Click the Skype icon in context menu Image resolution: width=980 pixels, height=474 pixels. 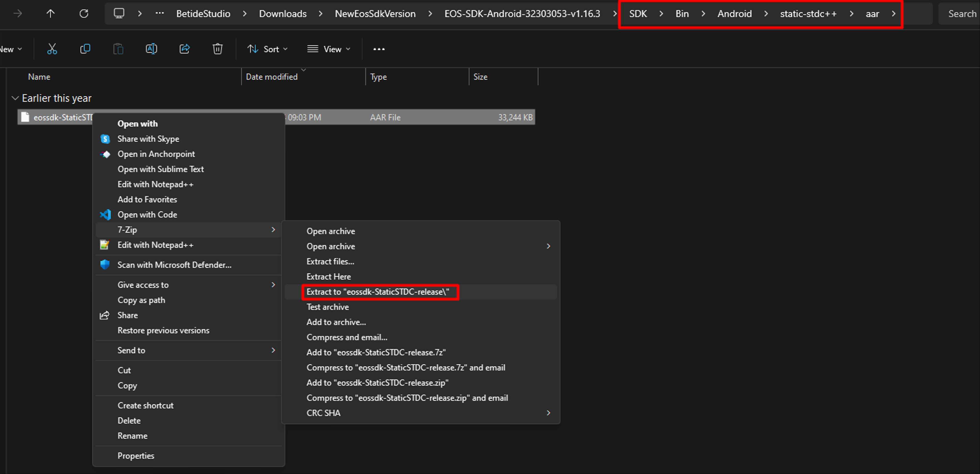tap(105, 139)
